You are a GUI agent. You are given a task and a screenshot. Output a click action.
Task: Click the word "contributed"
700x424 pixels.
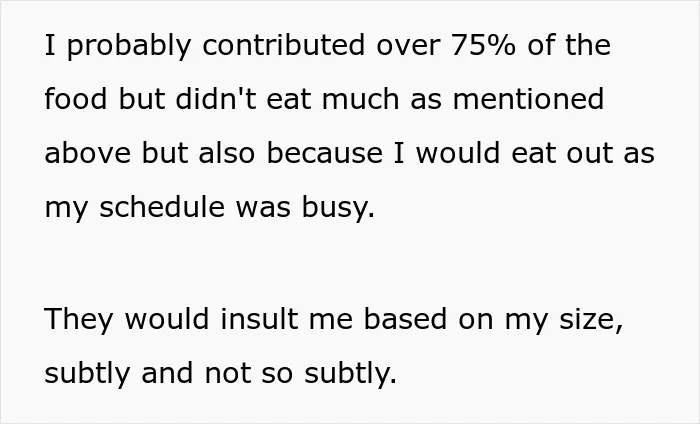(283, 45)
